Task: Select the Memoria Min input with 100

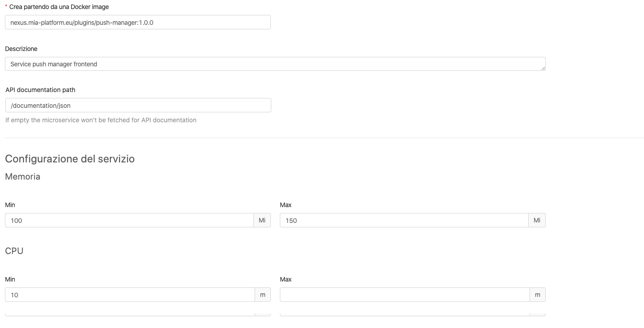Action: (129, 221)
